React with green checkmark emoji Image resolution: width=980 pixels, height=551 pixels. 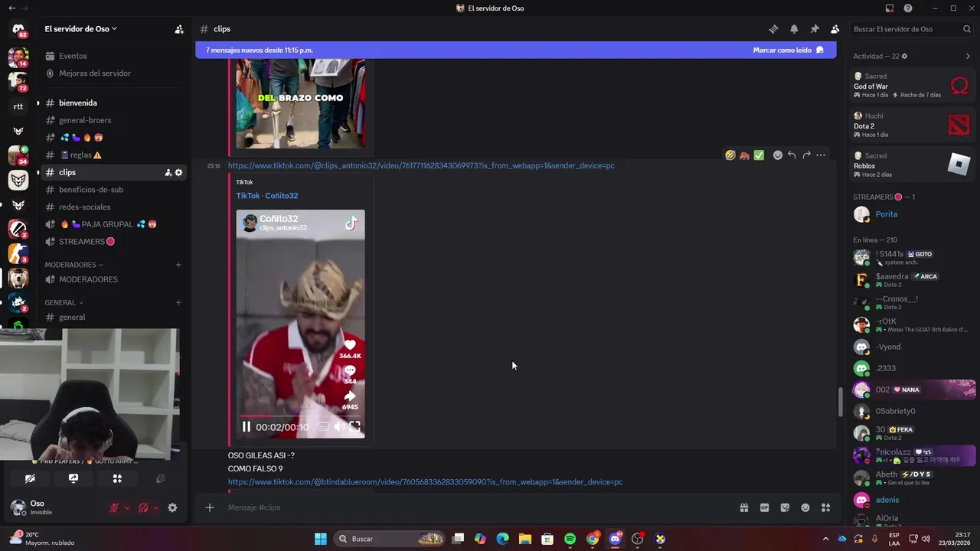click(759, 155)
